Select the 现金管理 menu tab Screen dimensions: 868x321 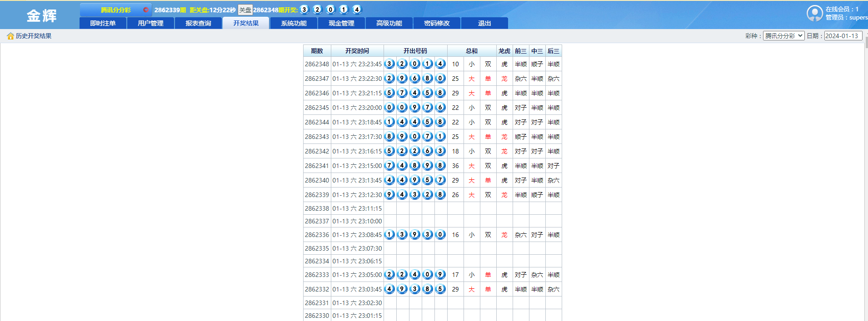(x=341, y=23)
